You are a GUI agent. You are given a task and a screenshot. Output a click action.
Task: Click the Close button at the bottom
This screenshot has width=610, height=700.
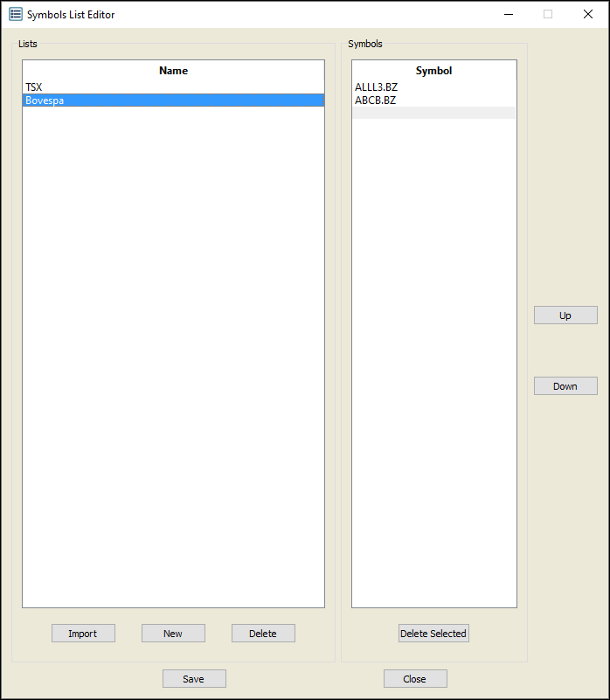[x=415, y=679]
